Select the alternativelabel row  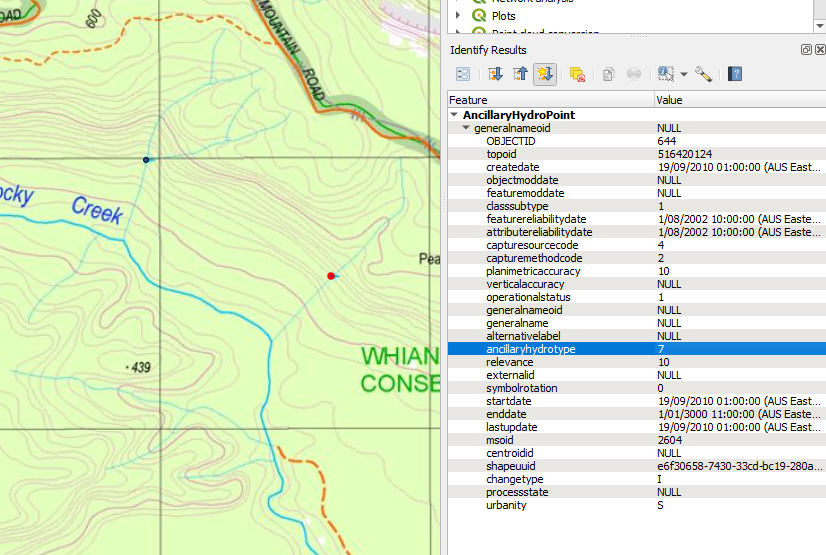tap(637, 336)
